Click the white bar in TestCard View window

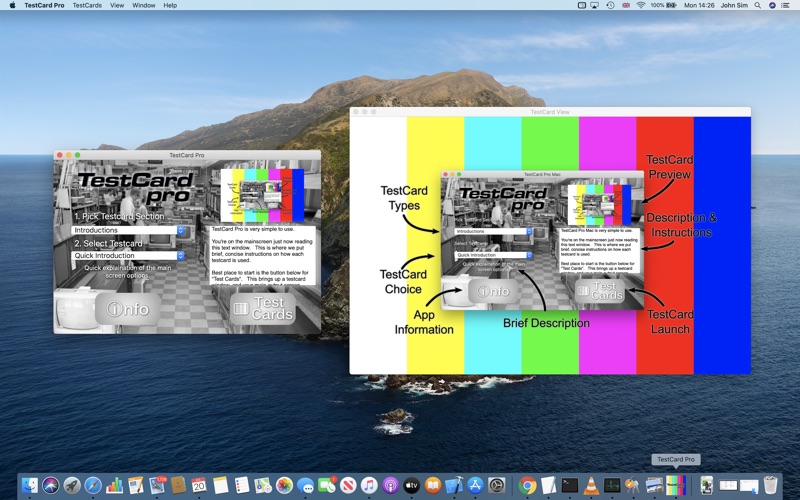click(x=378, y=245)
